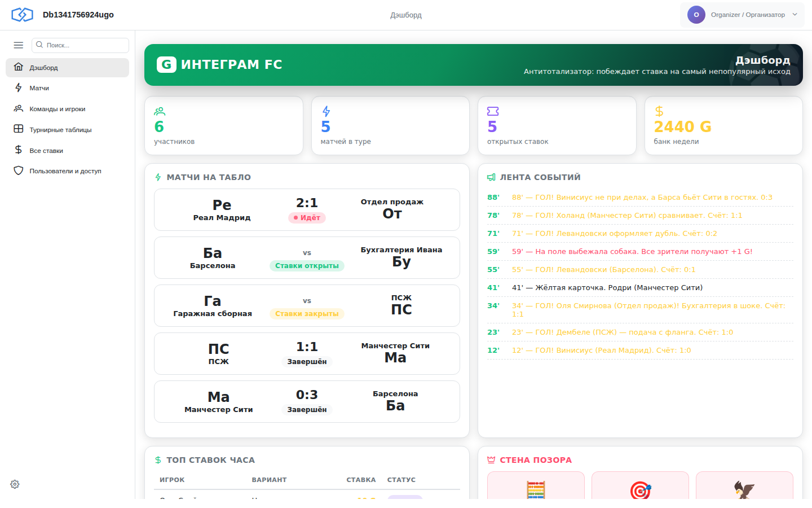Screen dimensions: 812x508
Task: Select the 12' Винисиус (Реал Мадрид) event
Action: (x=640, y=351)
